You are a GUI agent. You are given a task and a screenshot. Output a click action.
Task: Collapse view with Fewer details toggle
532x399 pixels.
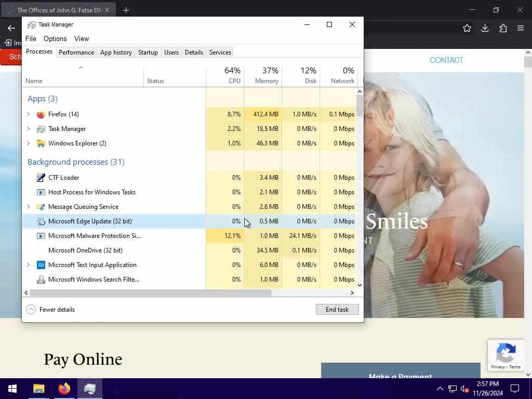tap(50, 310)
